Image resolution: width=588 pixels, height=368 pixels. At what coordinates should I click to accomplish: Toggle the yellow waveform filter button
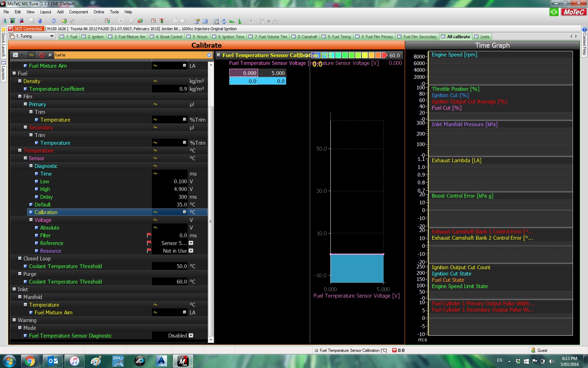[x=31, y=55]
